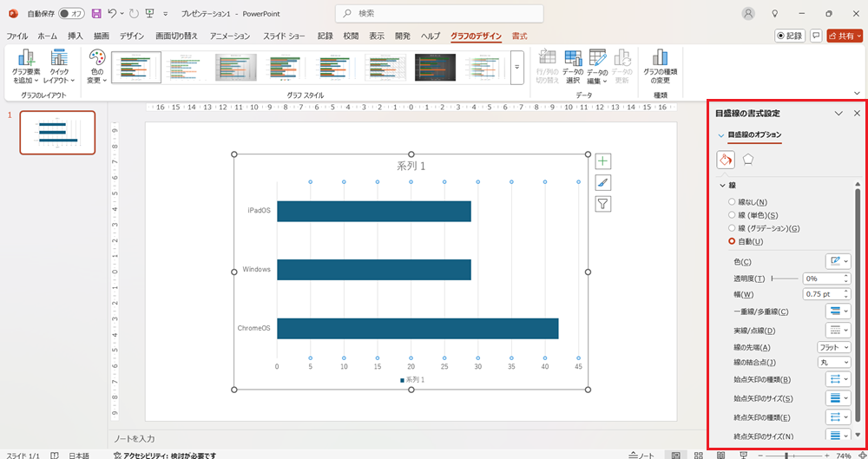Image resolution: width=868 pixels, height=459 pixels.
Task: Open the comments speech bubble icon
Action: [816, 36]
